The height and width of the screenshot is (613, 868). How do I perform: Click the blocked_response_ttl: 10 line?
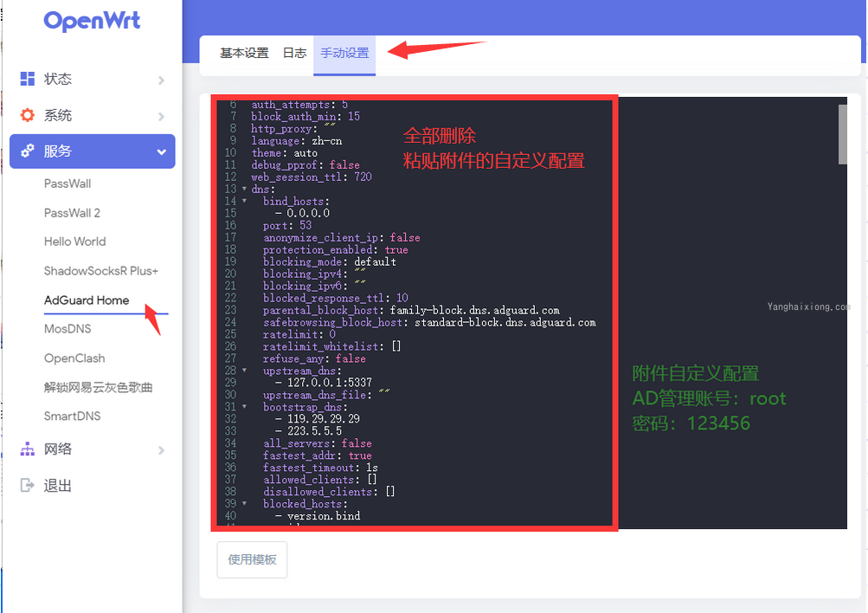coord(336,298)
